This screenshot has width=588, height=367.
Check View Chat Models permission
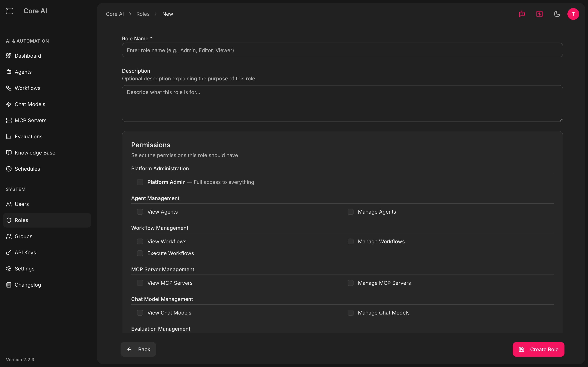(140, 313)
